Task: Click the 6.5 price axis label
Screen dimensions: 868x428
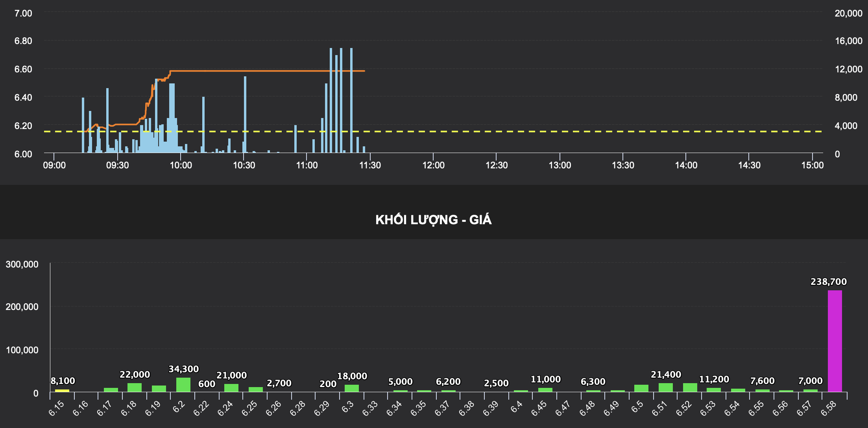Action: (x=637, y=407)
